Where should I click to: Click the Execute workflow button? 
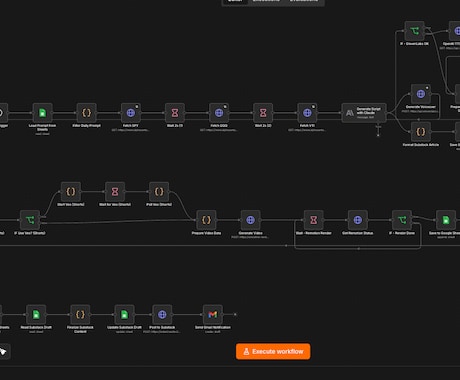(x=273, y=351)
